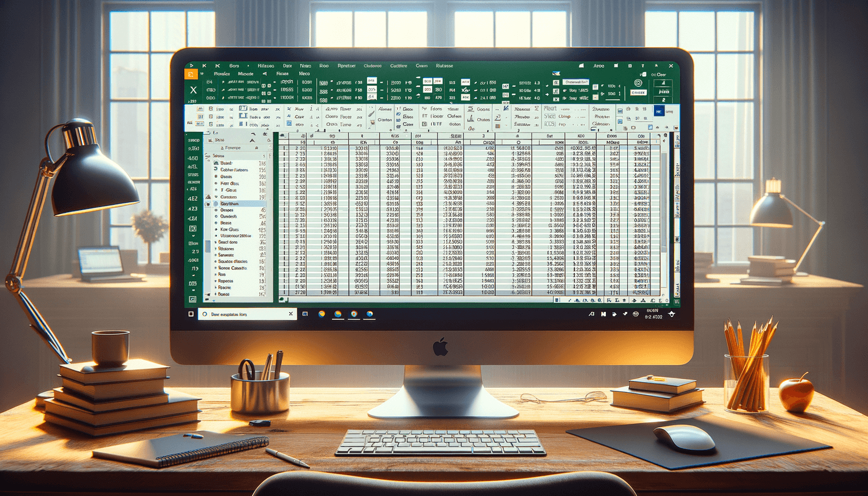Toggle the warning indicator beside Curcuters entry
Image resolution: width=868 pixels, height=496 pixels.
(x=208, y=196)
